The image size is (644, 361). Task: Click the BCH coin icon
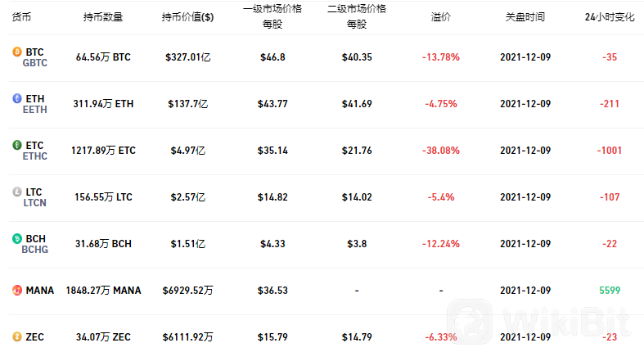pos(16,238)
